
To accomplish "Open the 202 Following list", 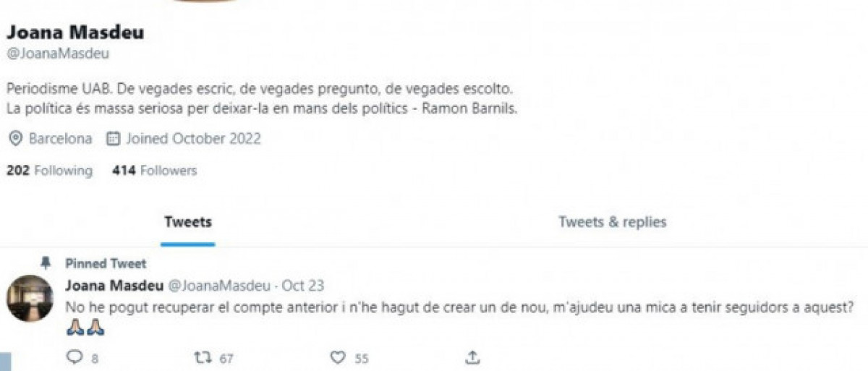I will [49, 171].
